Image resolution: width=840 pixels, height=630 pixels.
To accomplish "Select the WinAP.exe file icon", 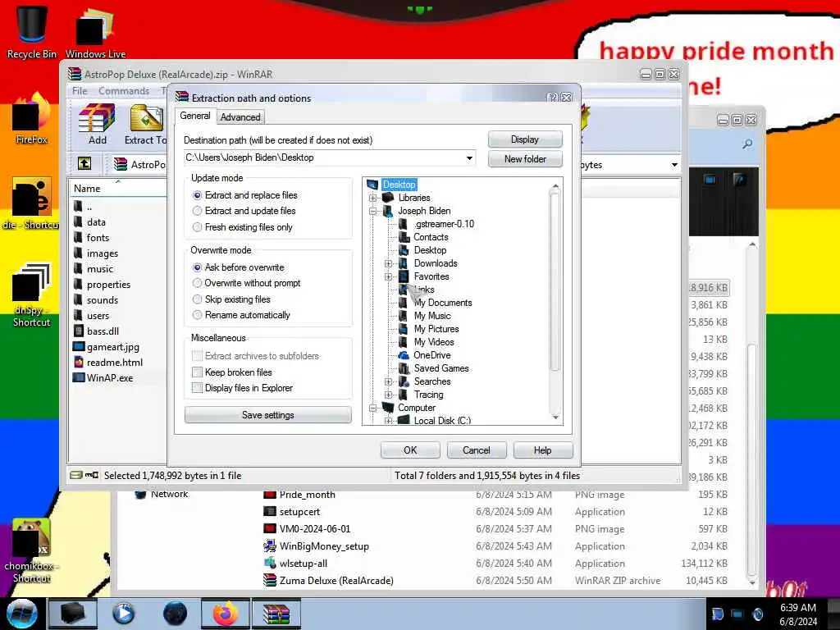I will pos(78,377).
